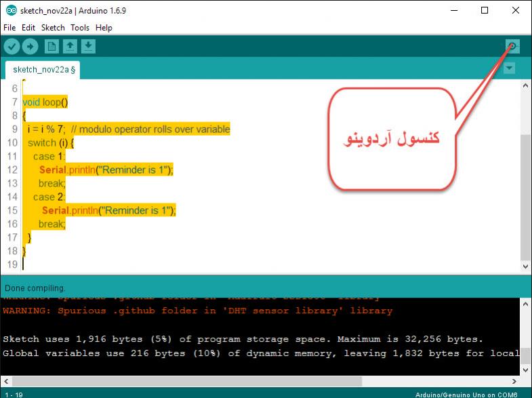Click the editor scrollbar up arrow
This screenshot has height=398, width=532.
tap(525, 85)
